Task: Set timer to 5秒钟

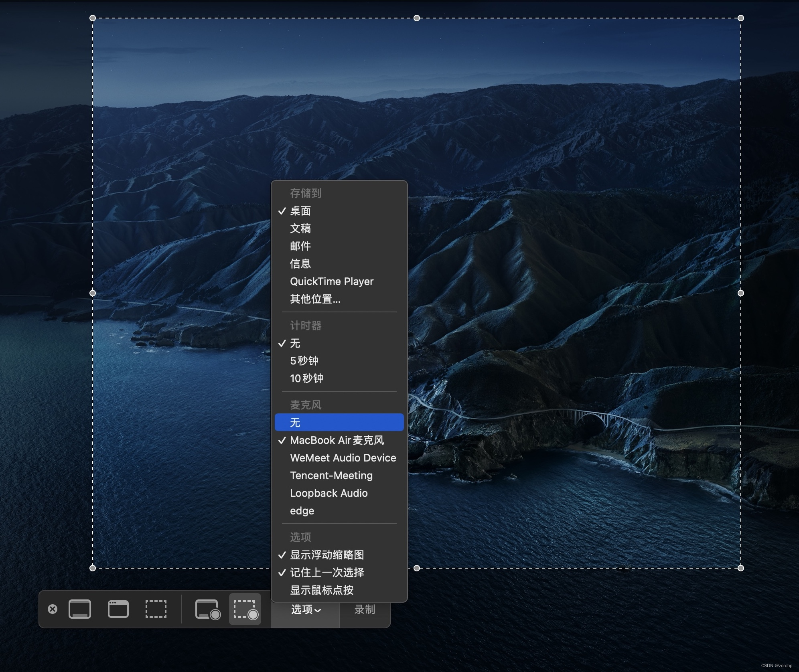Action: (304, 361)
